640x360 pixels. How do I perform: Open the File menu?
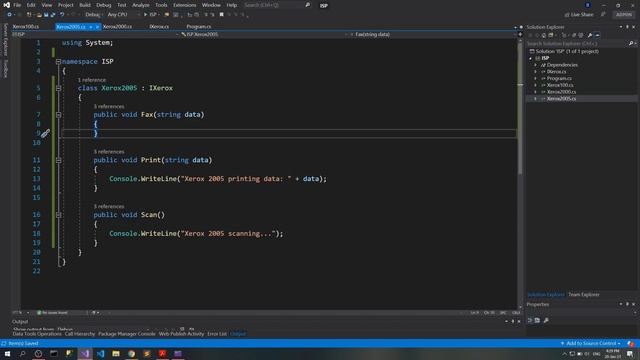coord(17,5)
